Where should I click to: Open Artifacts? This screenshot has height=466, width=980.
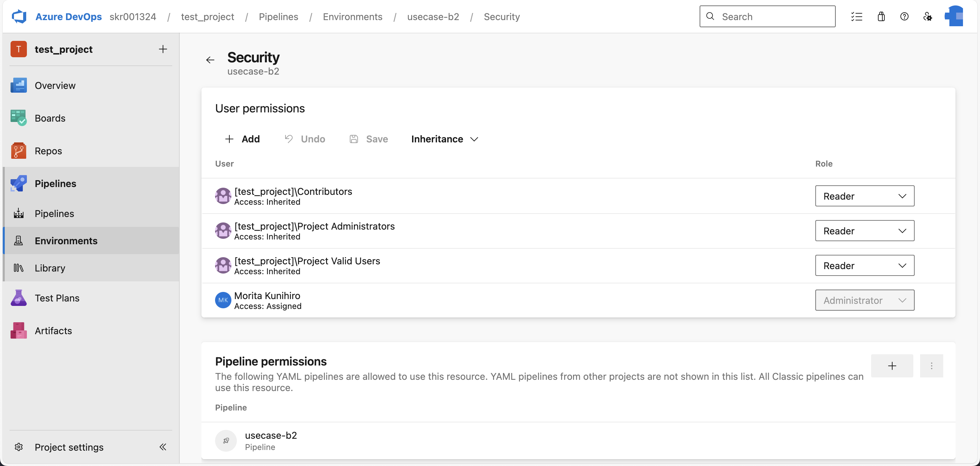[53, 330]
